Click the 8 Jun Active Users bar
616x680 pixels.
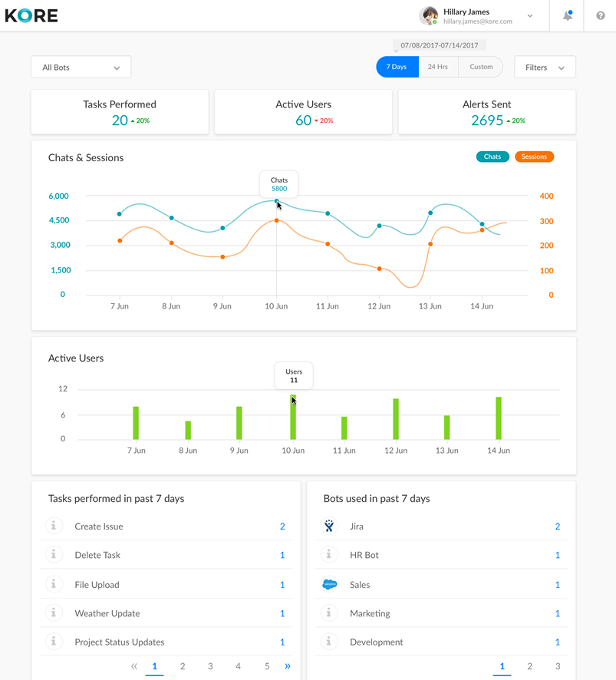pyautogui.click(x=188, y=431)
